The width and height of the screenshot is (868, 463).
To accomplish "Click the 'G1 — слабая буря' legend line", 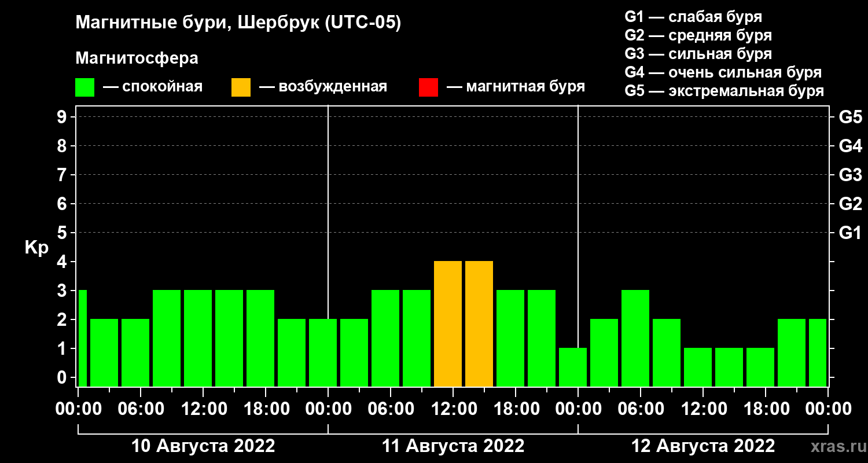I will click(693, 17).
